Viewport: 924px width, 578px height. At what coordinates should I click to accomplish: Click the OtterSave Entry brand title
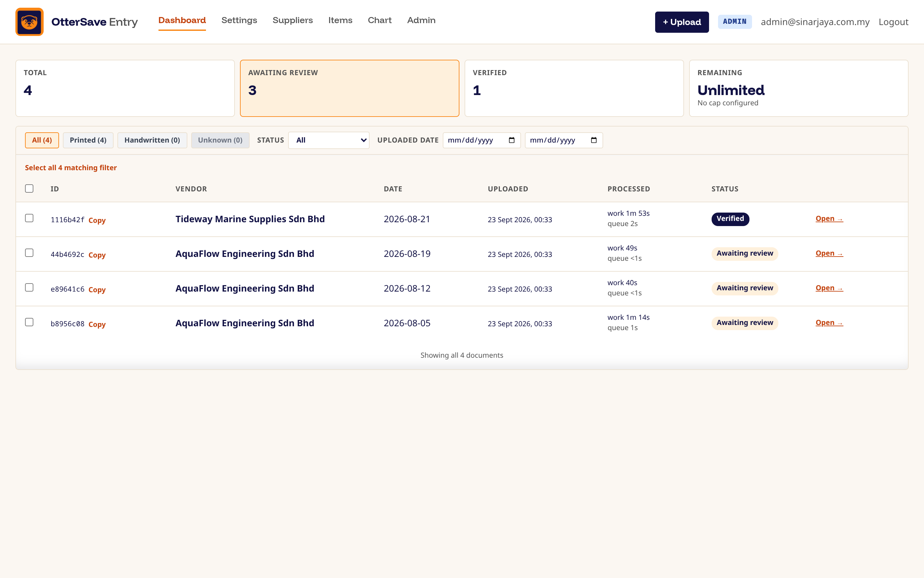pos(95,22)
